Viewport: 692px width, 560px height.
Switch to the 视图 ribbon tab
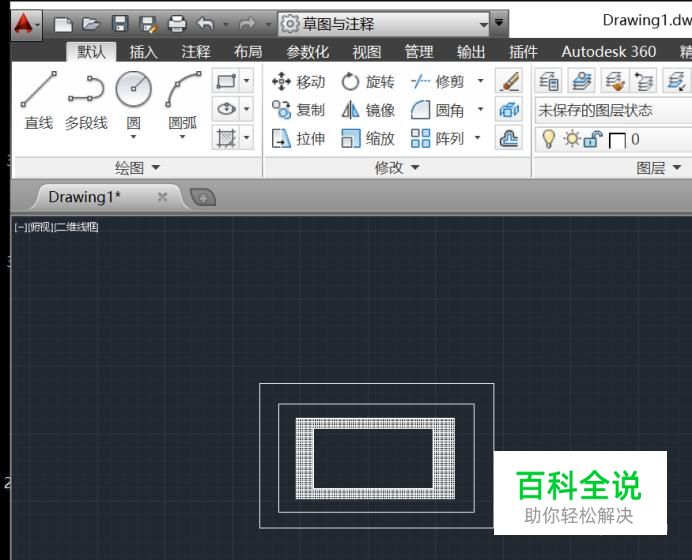367,52
